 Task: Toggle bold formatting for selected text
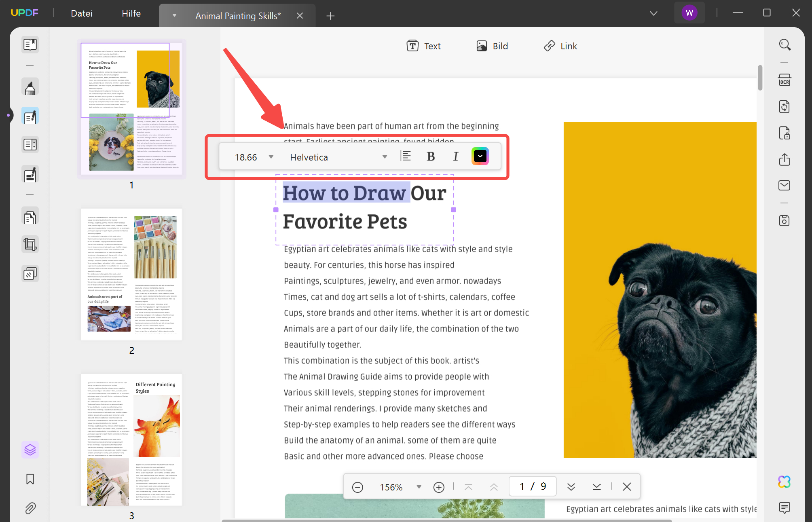click(431, 156)
